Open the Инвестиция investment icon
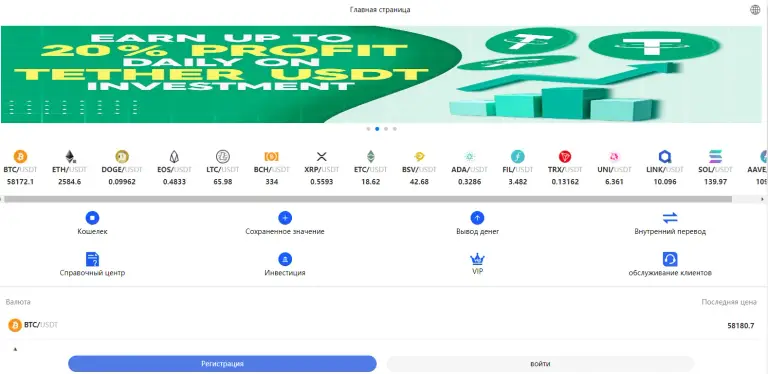Viewport: 768px width, 374px height. (285, 259)
